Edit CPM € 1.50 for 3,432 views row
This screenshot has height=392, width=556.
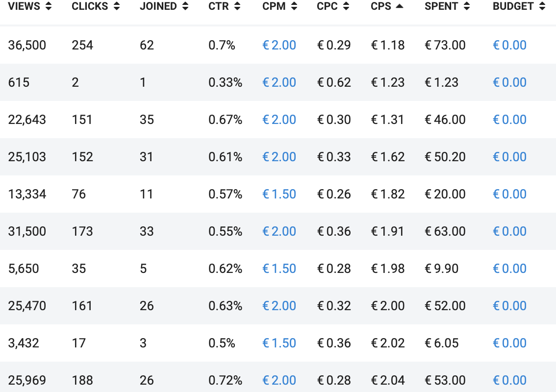point(279,343)
